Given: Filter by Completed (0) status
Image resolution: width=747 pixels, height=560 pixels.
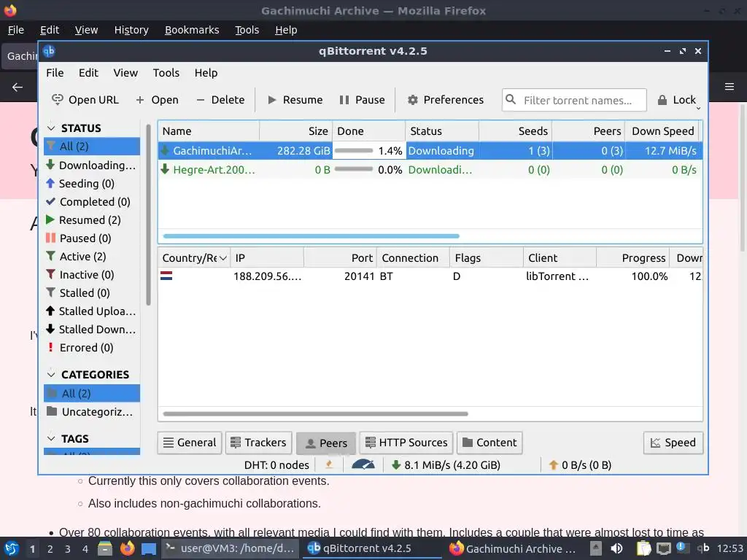Looking at the screenshot, I should [x=91, y=202].
